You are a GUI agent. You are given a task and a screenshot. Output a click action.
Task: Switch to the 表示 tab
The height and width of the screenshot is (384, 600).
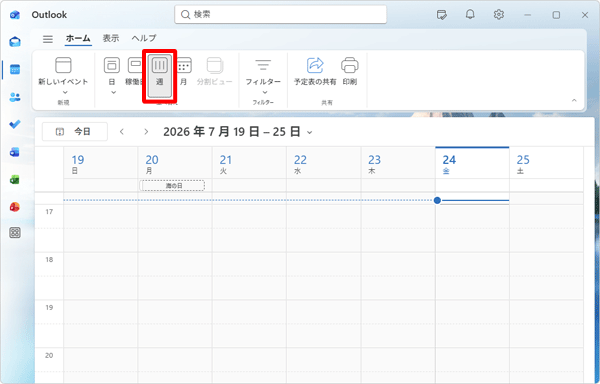[111, 38]
